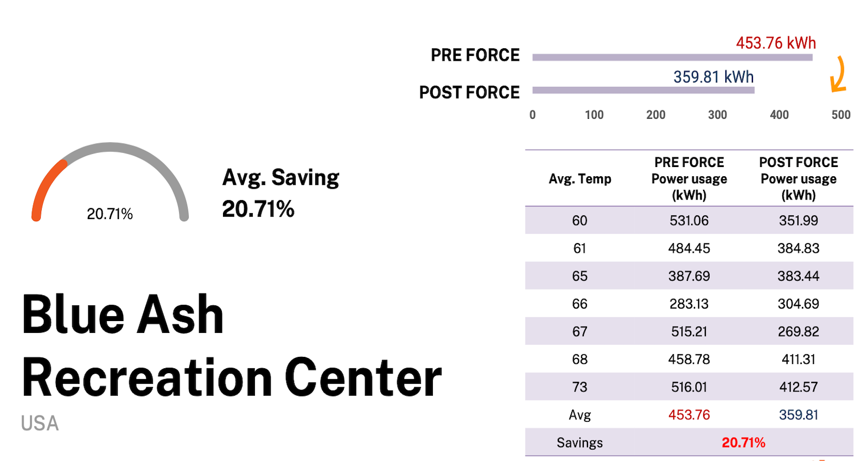Click the blue 359.81 average cell

click(x=798, y=415)
